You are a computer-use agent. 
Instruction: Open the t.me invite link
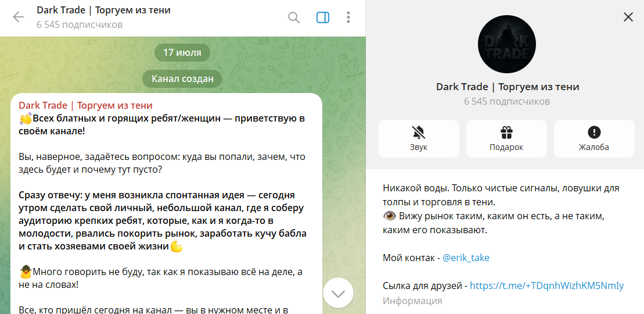[x=546, y=286]
